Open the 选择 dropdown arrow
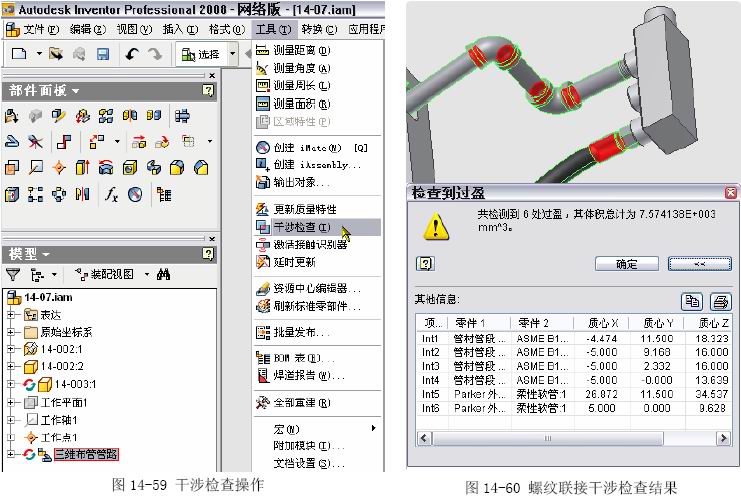 coord(233,54)
